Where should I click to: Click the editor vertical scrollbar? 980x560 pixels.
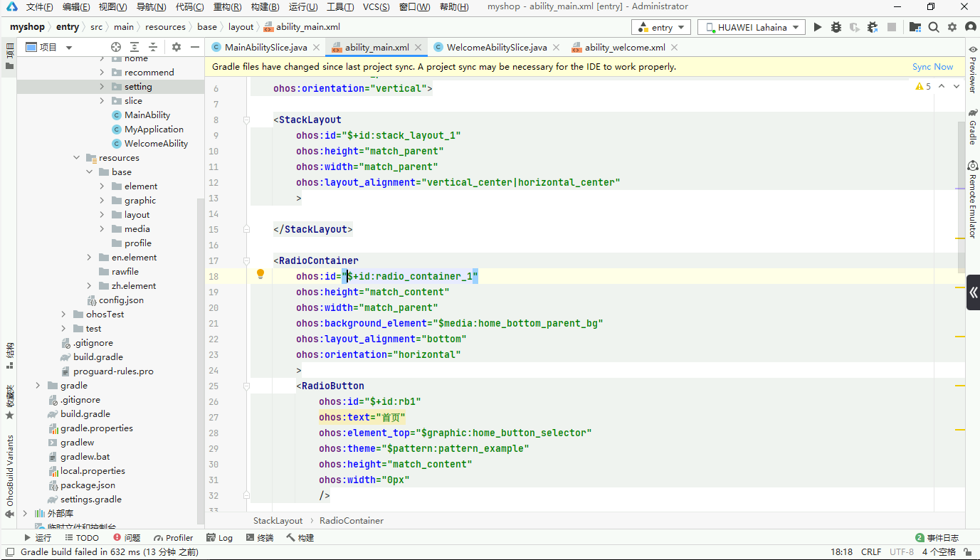tap(961, 197)
